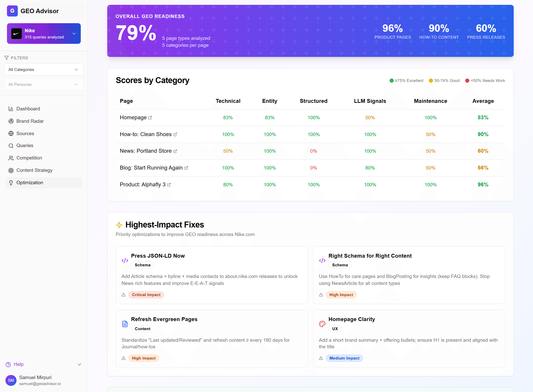
Task: Click the Homepage Clarity palette icon
Action: tap(322, 324)
